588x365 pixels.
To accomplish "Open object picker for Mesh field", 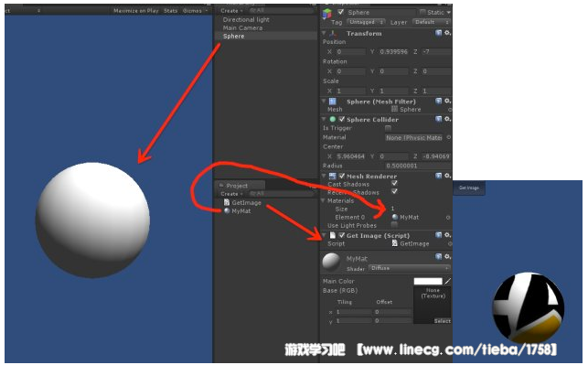I will pyautogui.click(x=450, y=110).
